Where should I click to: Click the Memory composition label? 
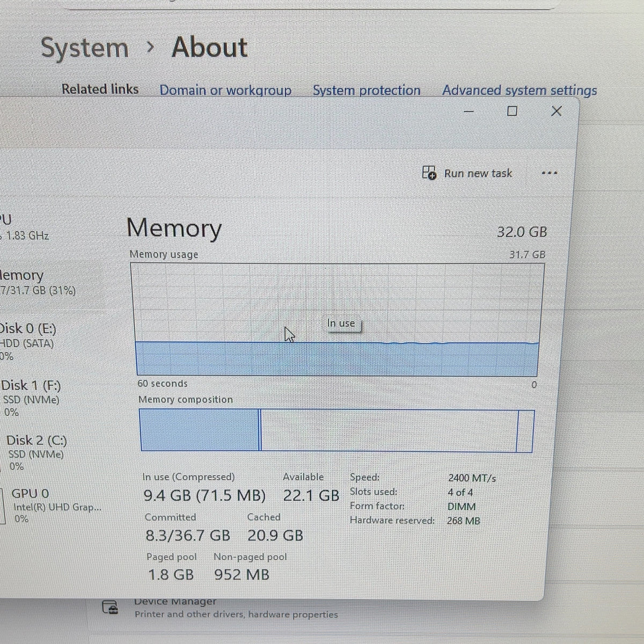coord(186,400)
